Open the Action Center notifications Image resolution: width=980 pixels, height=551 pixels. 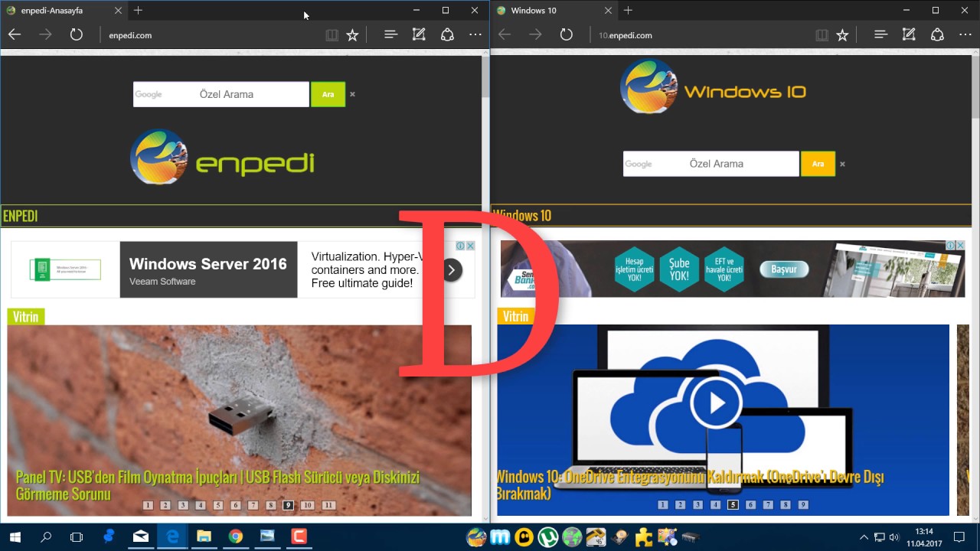point(959,537)
